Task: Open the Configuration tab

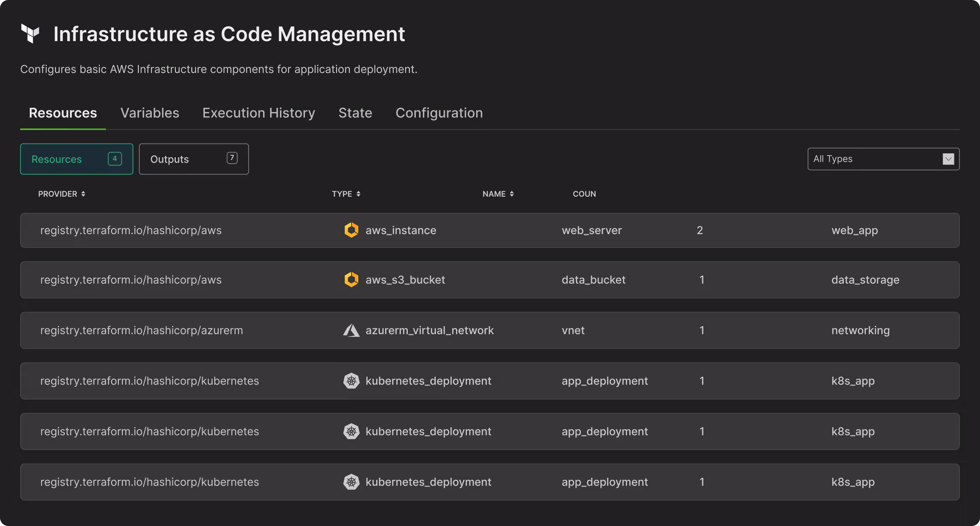Action: [439, 113]
